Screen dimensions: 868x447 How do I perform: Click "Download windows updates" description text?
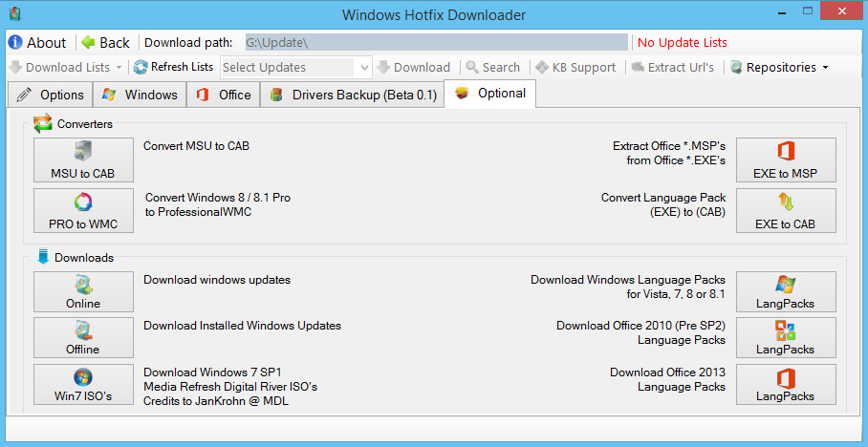click(x=217, y=280)
